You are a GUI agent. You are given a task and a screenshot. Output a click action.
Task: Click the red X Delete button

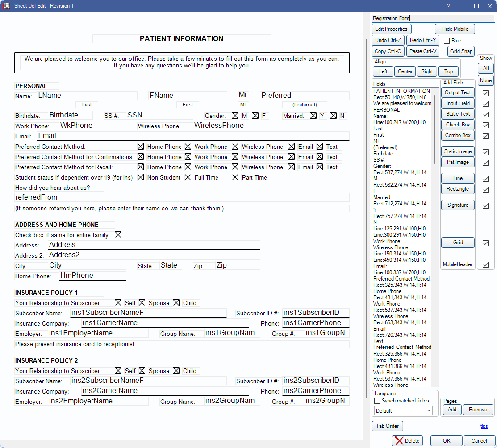(x=407, y=441)
